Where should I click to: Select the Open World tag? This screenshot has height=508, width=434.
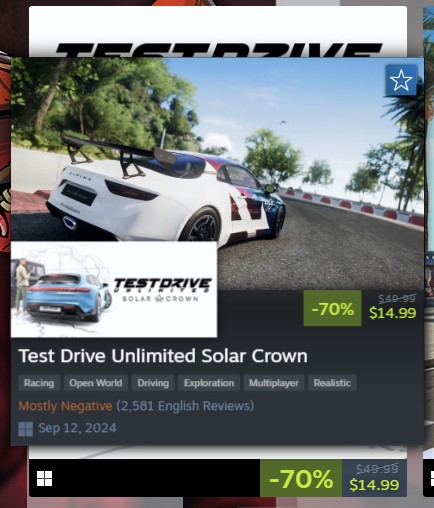click(x=96, y=383)
